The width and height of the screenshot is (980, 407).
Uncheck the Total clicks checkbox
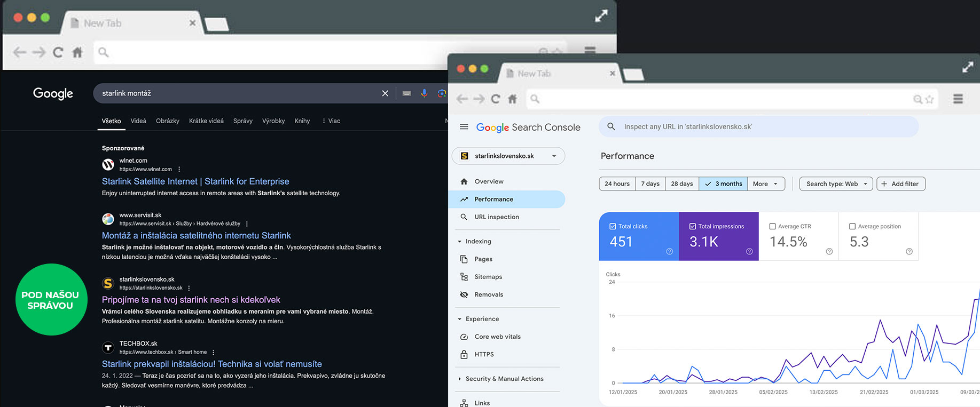613,226
